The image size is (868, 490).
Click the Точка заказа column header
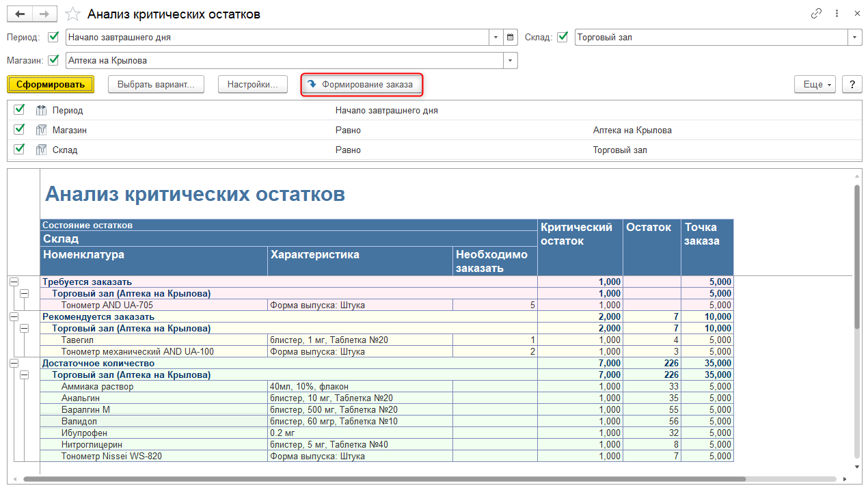coord(707,247)
